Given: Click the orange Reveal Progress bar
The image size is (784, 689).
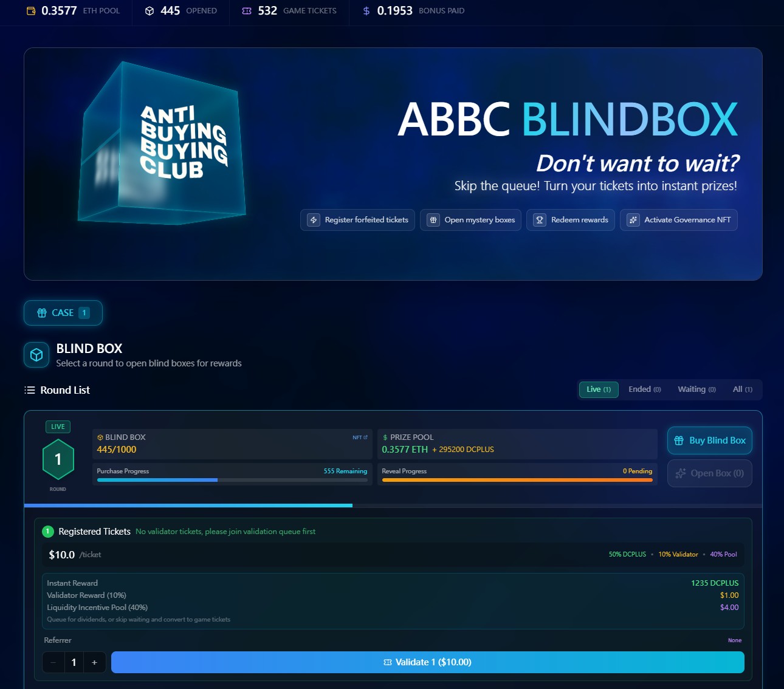Looking at the screenshot, I should pos(517,480).
